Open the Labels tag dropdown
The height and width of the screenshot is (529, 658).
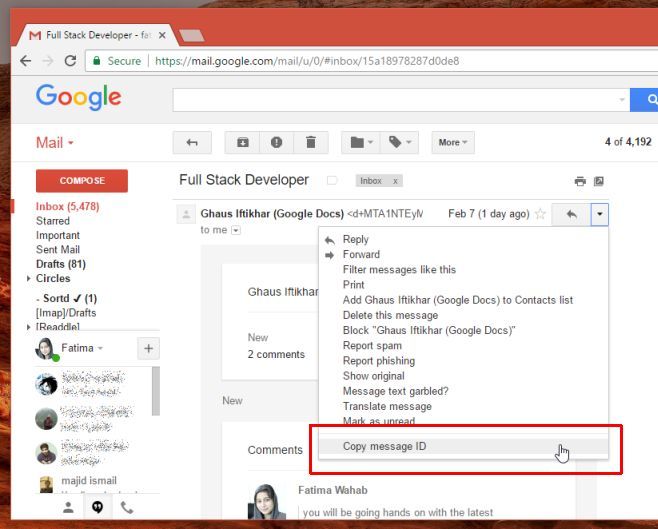401,142
